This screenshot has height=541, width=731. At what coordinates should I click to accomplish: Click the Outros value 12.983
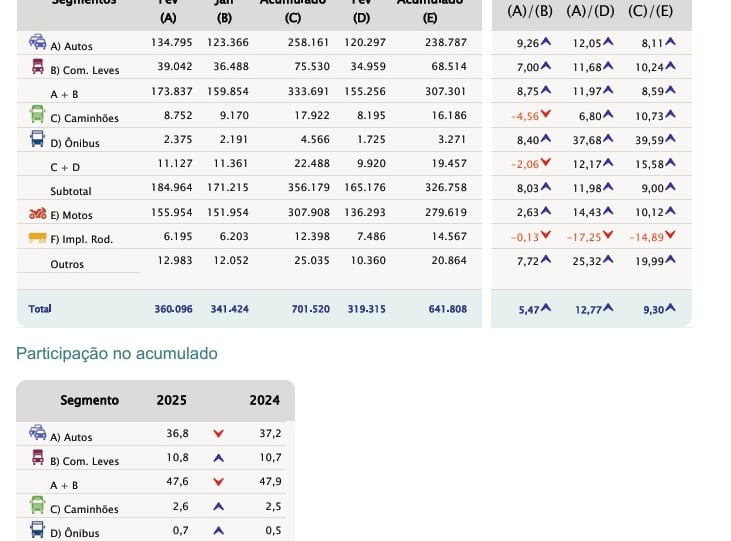click(175, 260)
